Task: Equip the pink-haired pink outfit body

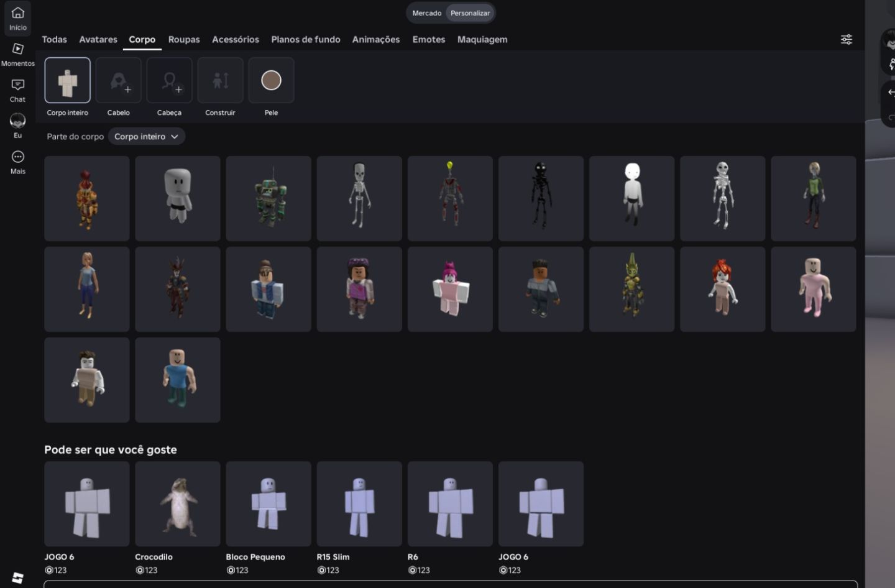Action: point(450,289)
